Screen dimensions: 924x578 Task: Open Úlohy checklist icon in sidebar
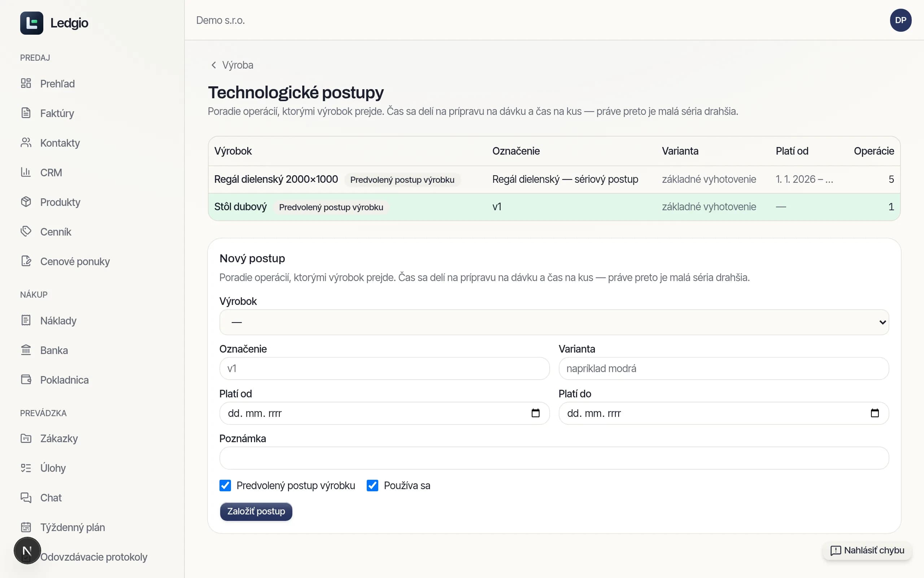pos(26,468)
